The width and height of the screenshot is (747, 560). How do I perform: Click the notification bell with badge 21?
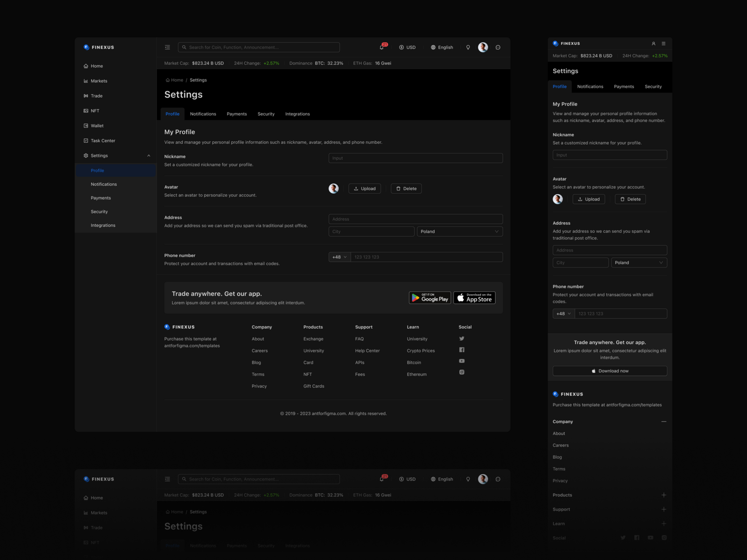click(381, 47)
